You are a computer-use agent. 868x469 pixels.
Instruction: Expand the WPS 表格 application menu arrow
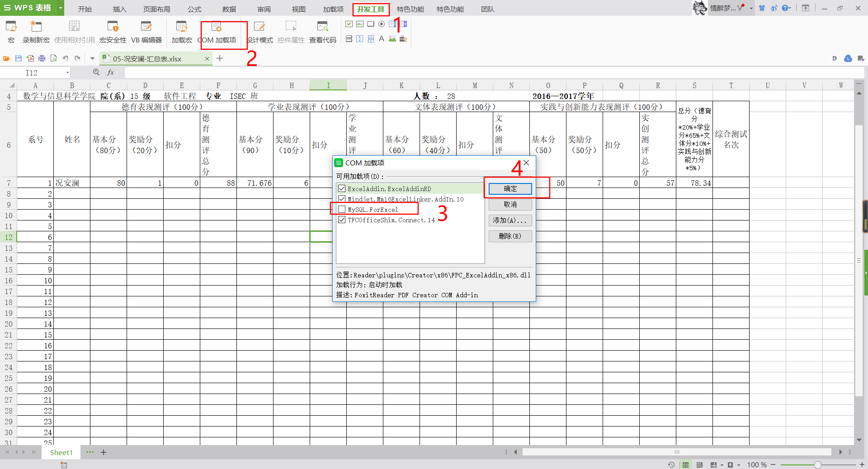[x=60, y=8]
